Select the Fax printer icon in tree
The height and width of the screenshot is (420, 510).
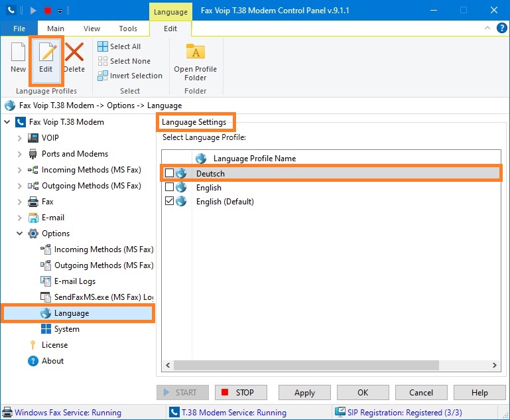[33, 202]
